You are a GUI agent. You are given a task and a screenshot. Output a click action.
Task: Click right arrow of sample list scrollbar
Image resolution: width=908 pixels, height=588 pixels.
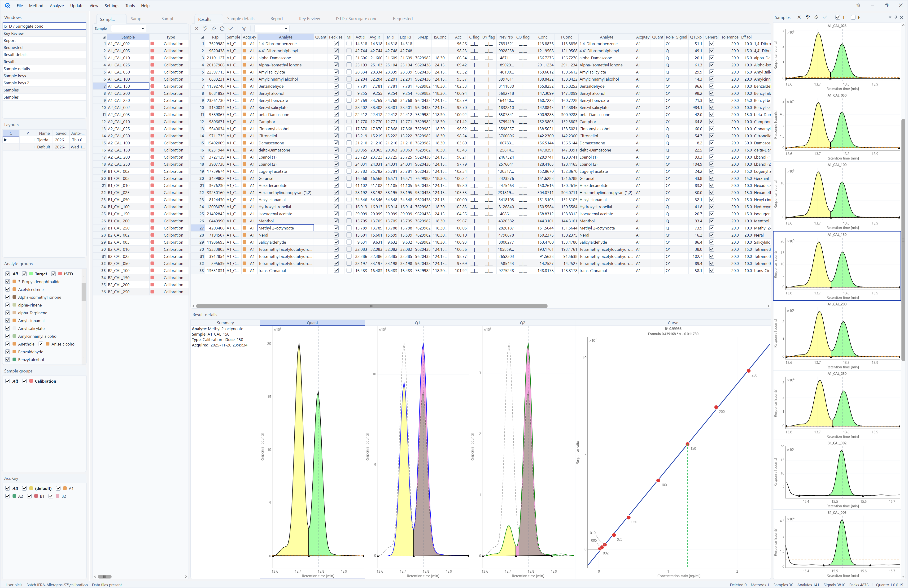(x=186, y=577)
